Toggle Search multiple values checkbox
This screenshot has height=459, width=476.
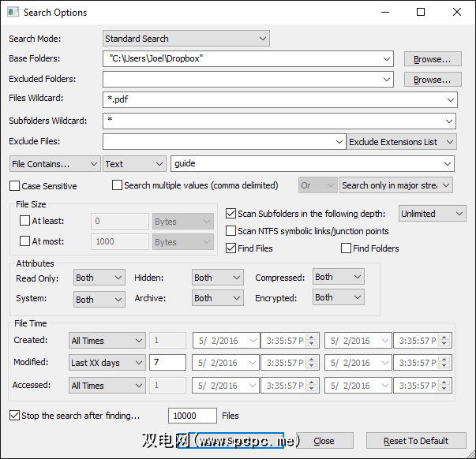coord(118,185)
